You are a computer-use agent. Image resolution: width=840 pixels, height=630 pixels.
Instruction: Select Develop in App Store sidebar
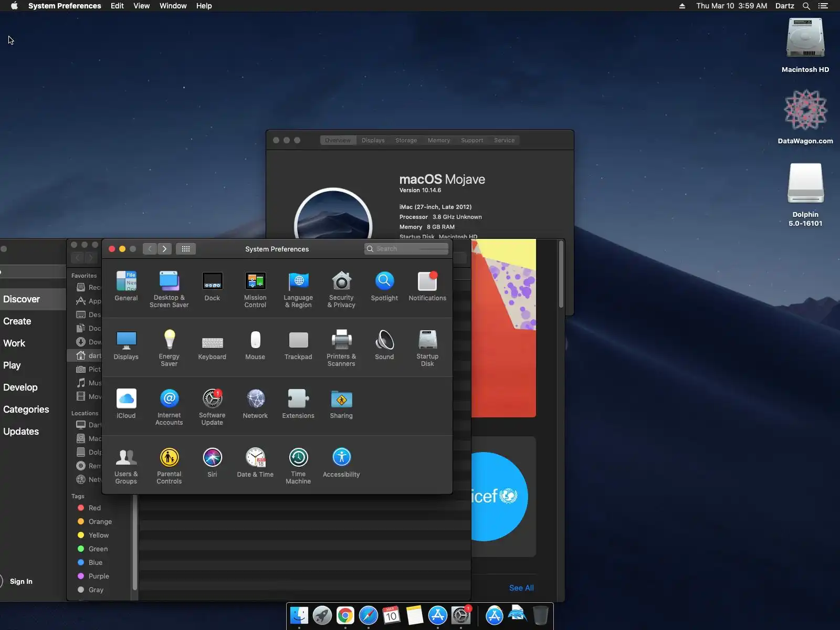(x=33, y=387)
